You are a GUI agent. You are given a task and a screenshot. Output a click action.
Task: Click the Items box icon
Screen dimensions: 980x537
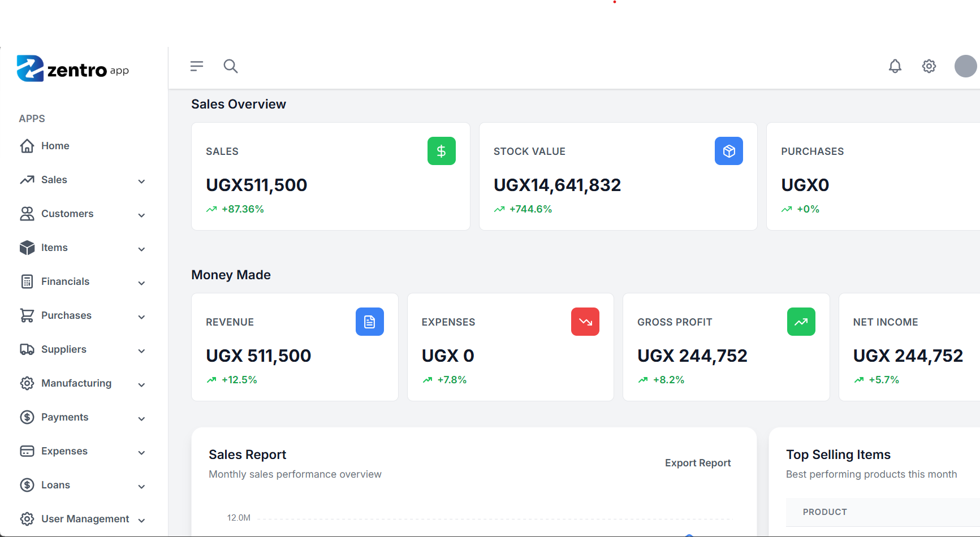click(x=27, y=248)
